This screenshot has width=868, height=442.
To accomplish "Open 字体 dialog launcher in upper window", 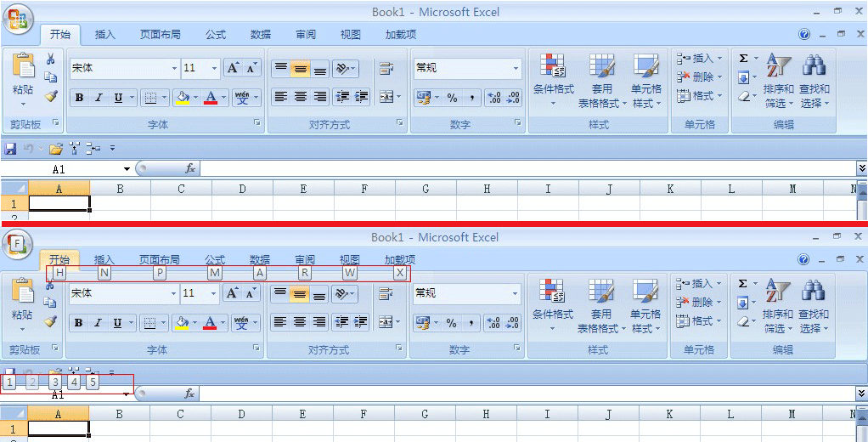I will [257, 123].
